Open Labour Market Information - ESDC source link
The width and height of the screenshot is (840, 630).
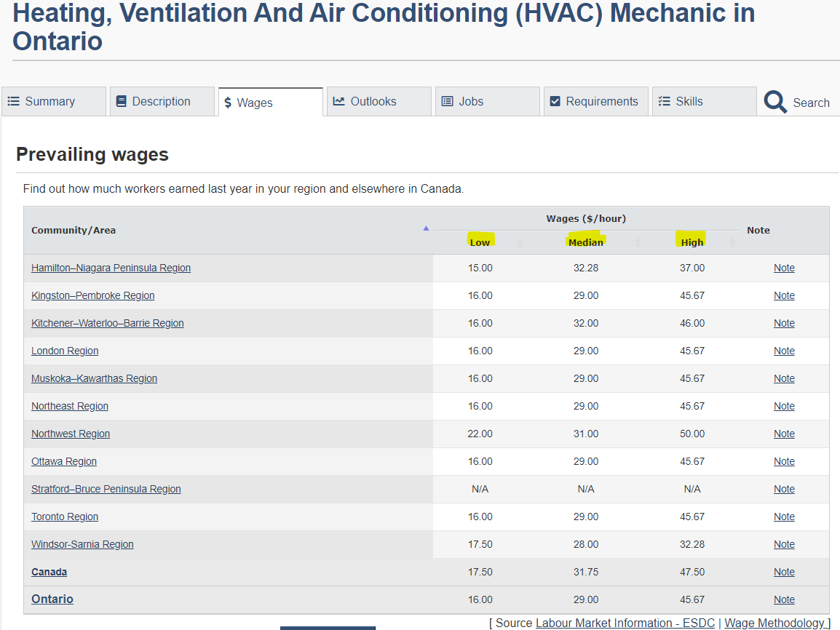[x=625, y=623]
